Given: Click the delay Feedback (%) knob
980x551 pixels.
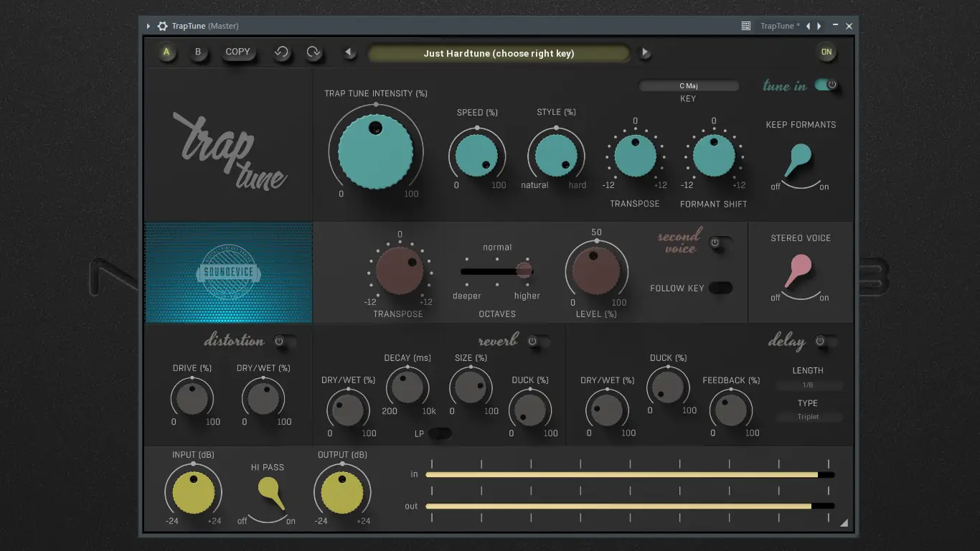Looking at the screenshot, I should 731,410.
